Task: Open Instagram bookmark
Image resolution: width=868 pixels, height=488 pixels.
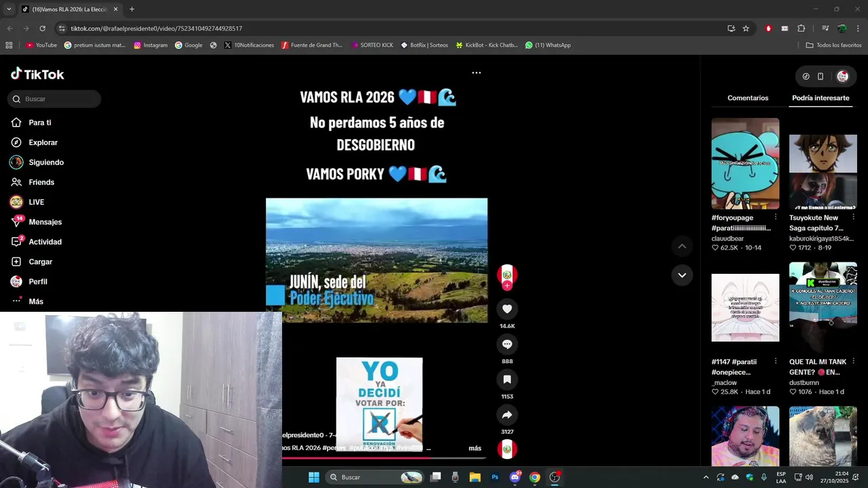Action: 151,45
